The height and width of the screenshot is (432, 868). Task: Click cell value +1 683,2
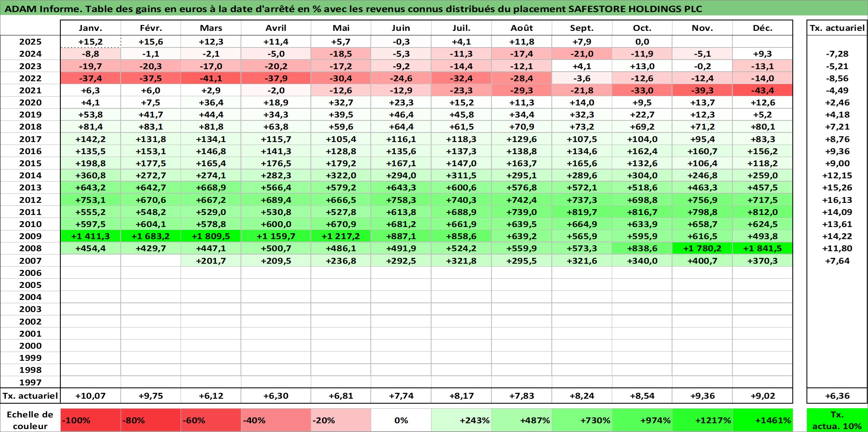151,236
